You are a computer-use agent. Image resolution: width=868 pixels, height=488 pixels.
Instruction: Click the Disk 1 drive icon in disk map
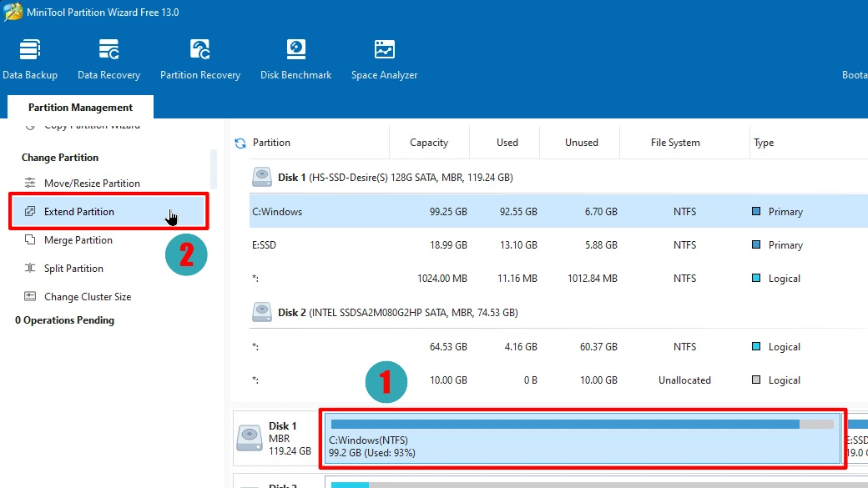point(250,438)
